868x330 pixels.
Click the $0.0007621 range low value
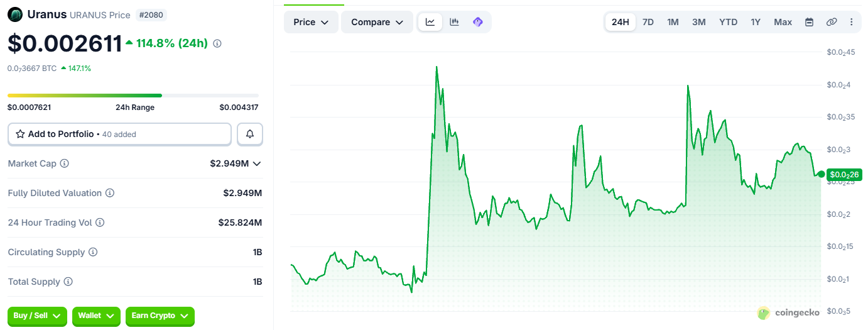click(30, 107)
